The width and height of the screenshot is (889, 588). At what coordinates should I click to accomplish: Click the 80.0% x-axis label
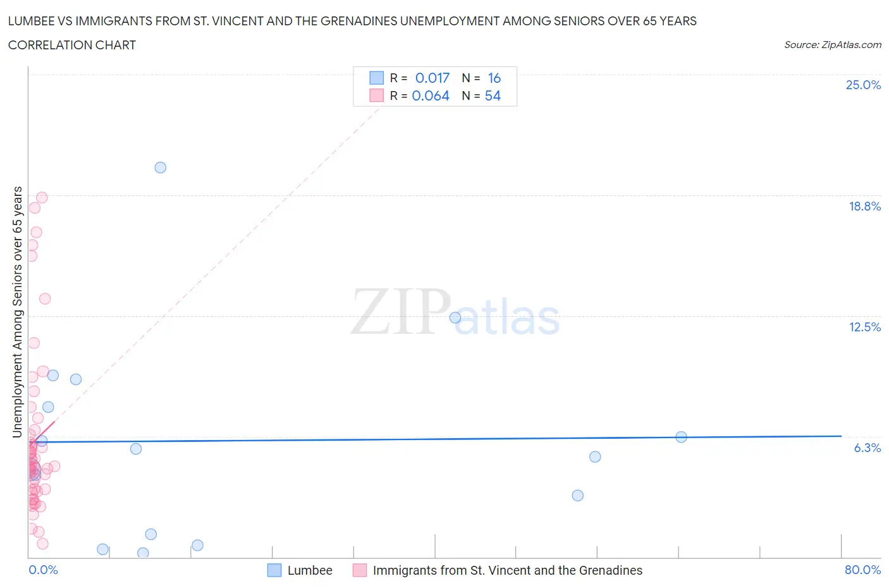coord(862,570)
